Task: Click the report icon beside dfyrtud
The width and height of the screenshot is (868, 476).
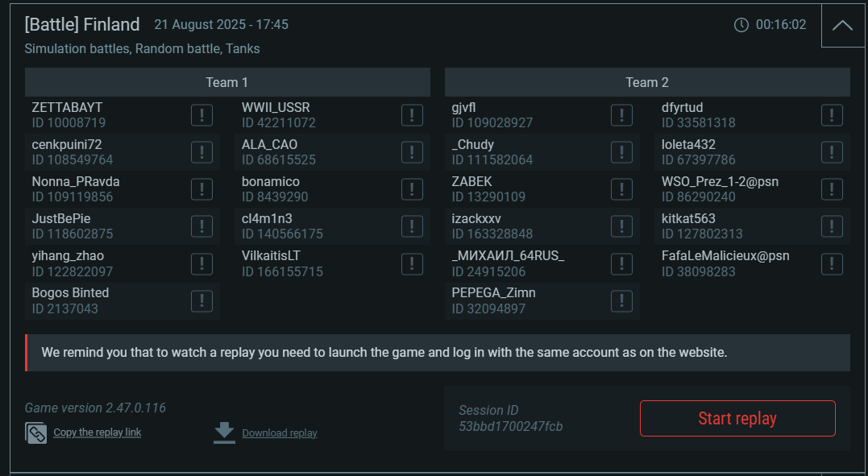Action: pos(832,115)
